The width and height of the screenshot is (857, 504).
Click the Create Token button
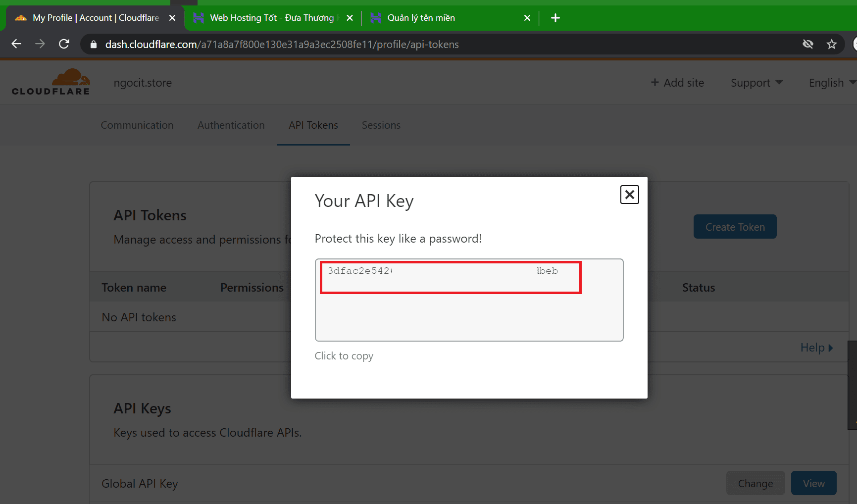click(735, 227)
